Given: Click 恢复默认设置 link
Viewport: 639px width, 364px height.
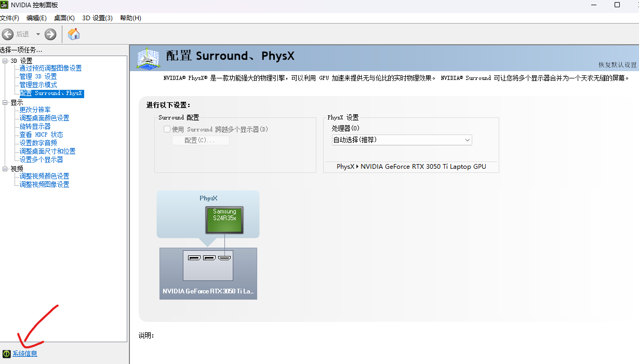Looking at the screenshot, I should pyautogui.click(x=617, y=65).
